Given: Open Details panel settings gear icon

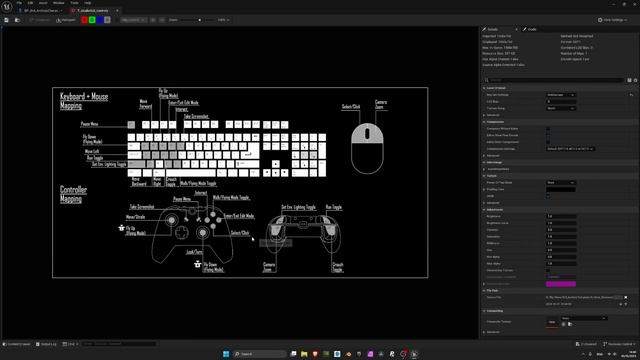Looking at the screenshot, I should tap(636, 80).
